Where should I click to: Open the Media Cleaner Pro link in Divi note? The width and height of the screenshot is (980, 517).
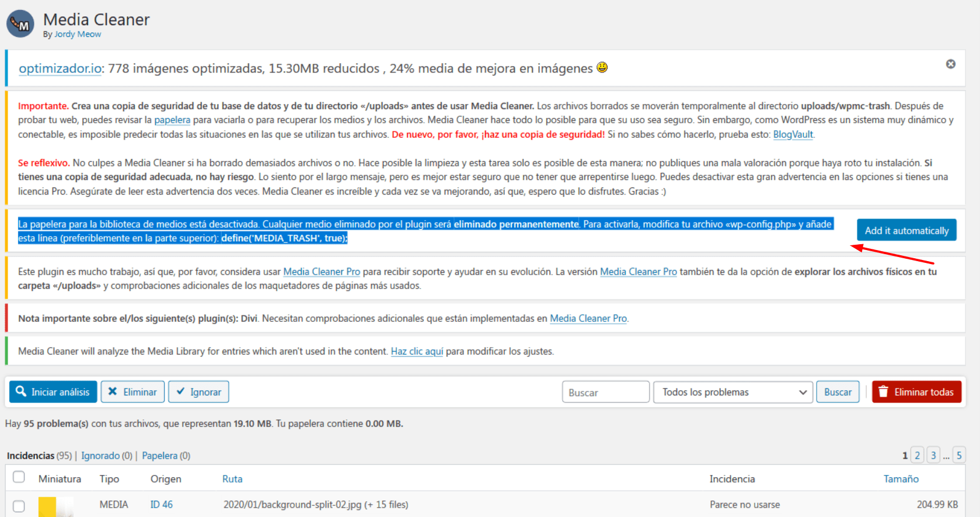(x=588, y=318)
